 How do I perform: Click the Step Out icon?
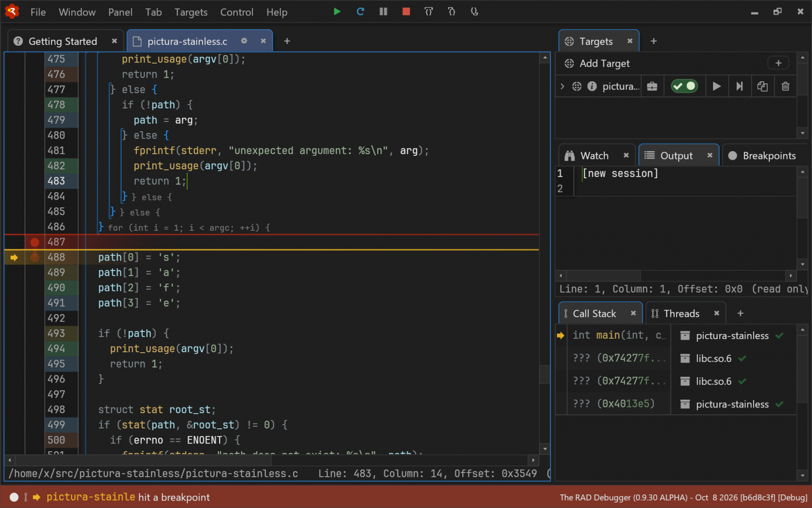474,11
